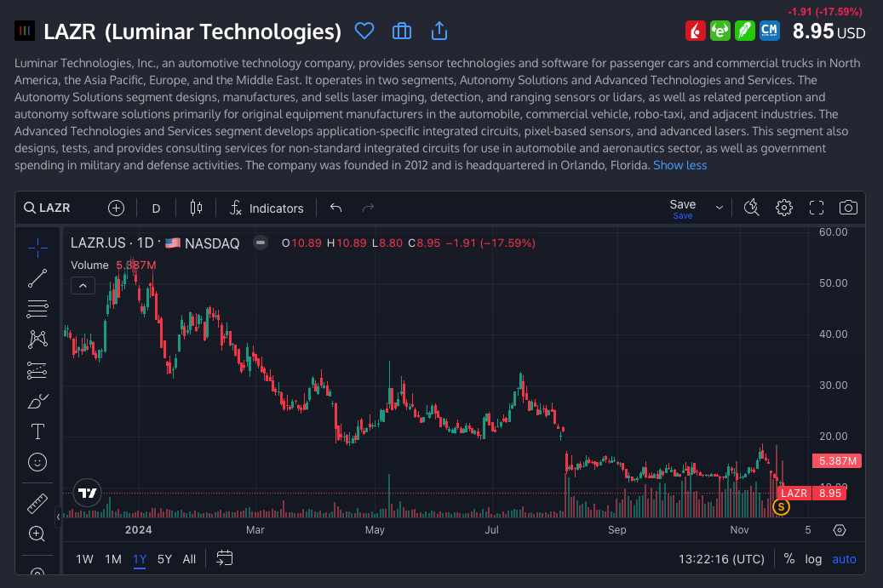Open the emoji icons tool

[x=37, y=463]
